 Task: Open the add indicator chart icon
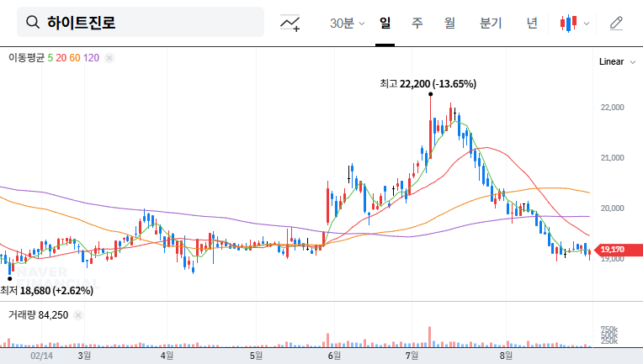pos(290,23)
